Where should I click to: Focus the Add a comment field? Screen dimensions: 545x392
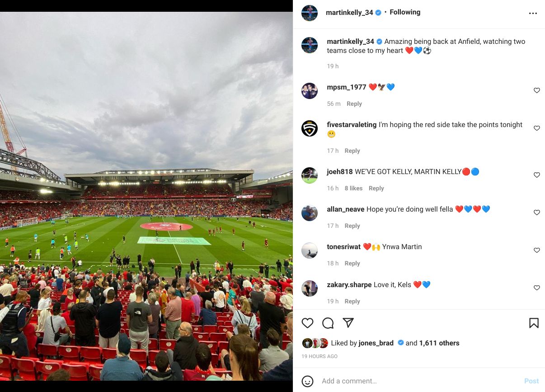[x=418, y=381]
